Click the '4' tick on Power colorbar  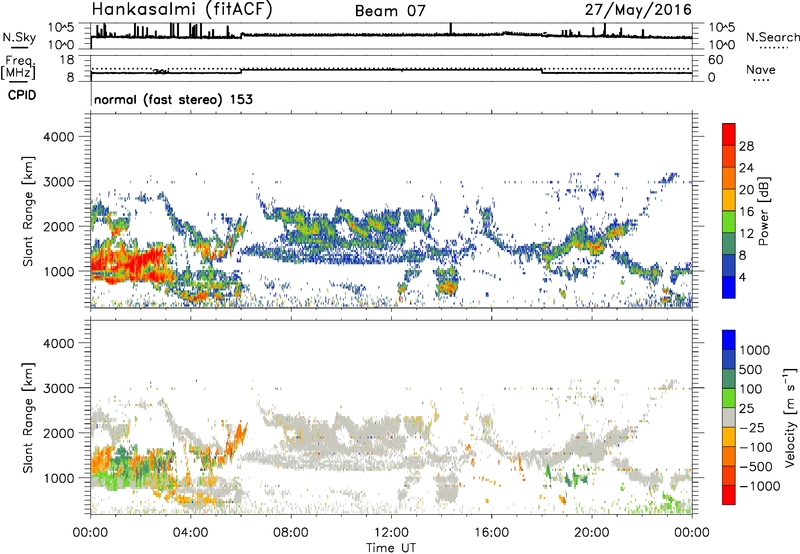[743, 277]
